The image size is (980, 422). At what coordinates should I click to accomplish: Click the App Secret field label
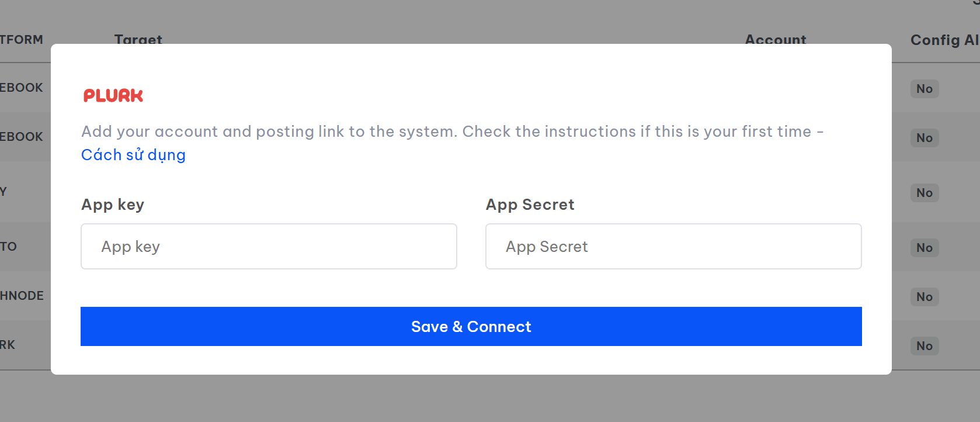click(530, 205)
